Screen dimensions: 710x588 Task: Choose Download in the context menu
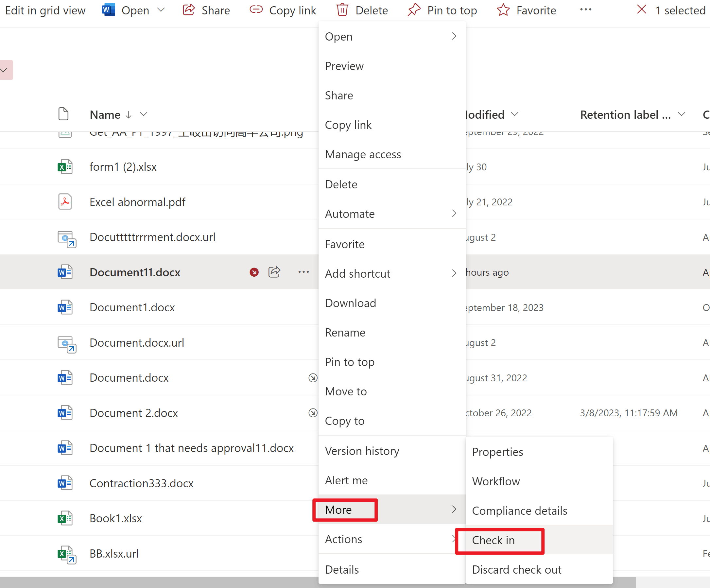pos(392,303)
